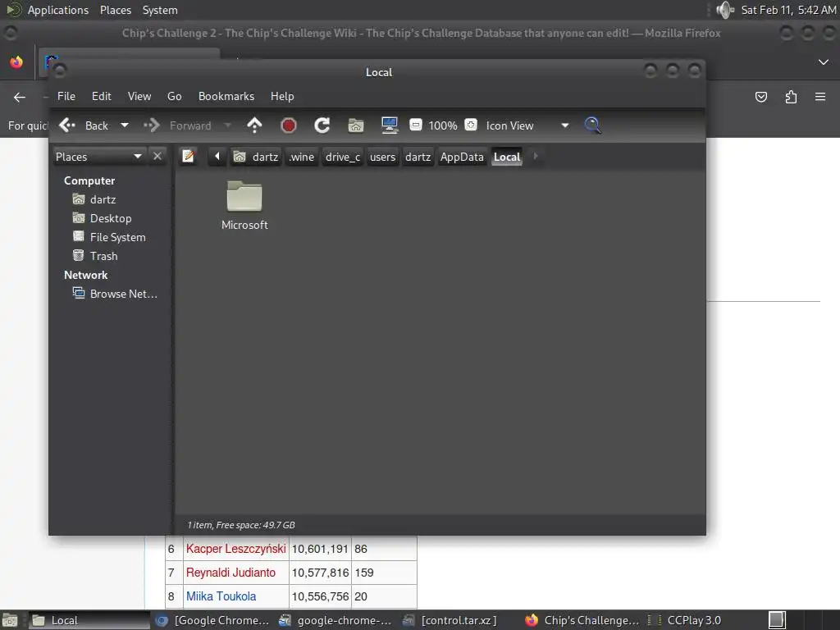Open the File menu
The height and width of the screenshot is (630, 840).
click(x=66, y=97)
